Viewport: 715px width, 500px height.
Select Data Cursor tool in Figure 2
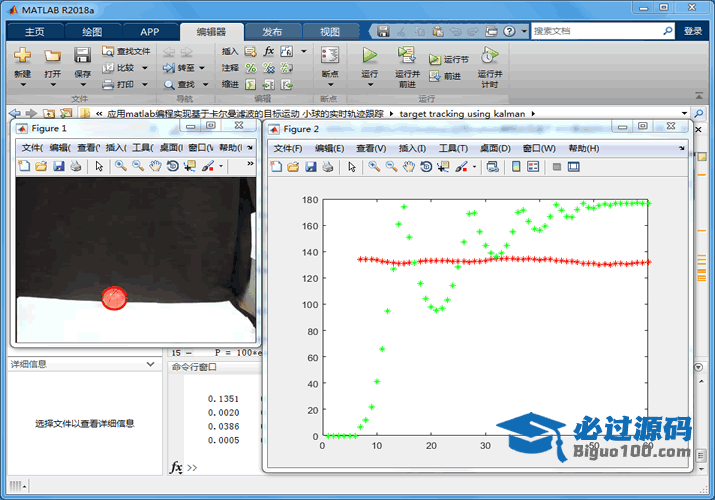443,167
